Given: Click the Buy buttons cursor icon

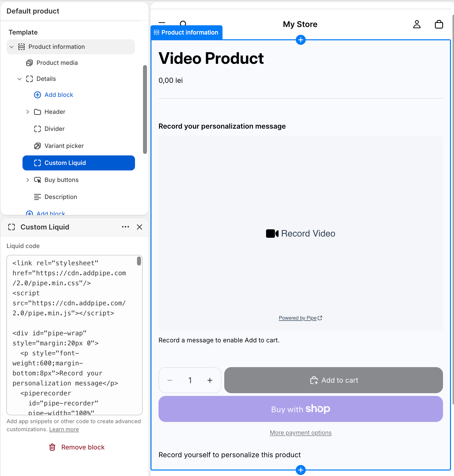Looking at the screenshot, I should coord(37,180).
